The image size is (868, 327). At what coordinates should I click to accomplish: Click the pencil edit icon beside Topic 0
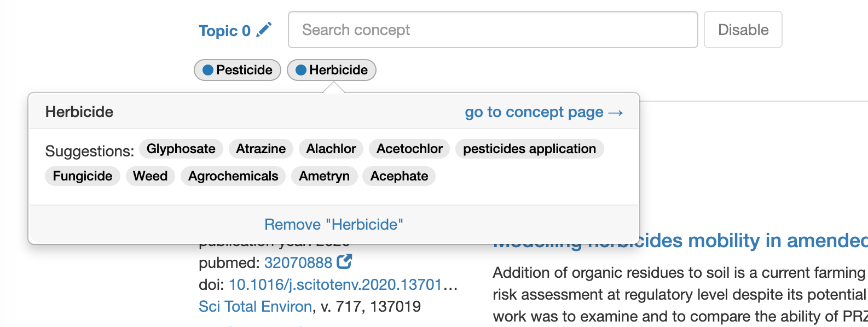(264, 30)
